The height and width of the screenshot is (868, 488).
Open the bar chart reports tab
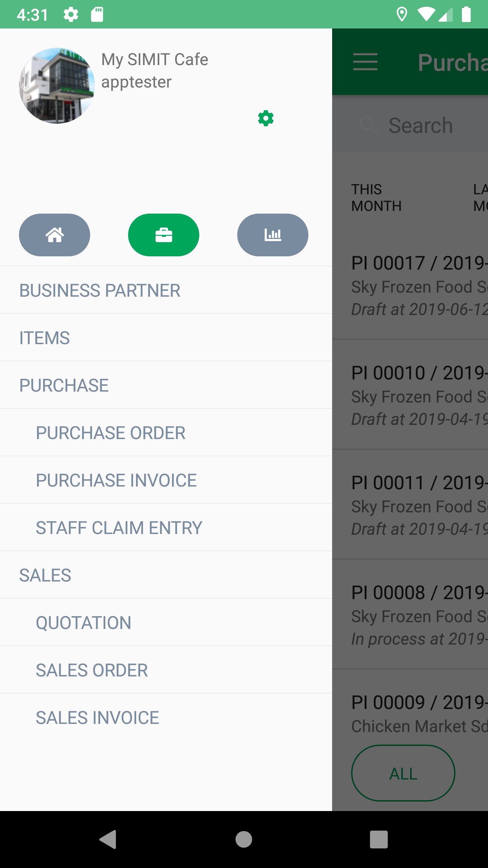coord(273,235)
